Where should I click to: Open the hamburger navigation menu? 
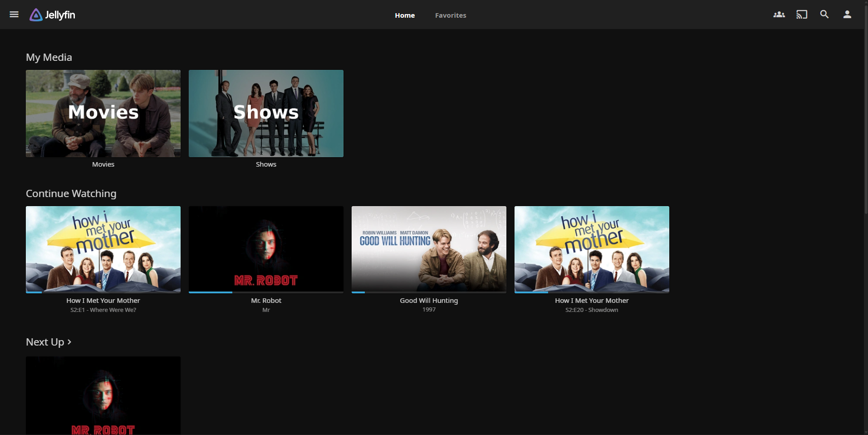click(x=14, y=15)
